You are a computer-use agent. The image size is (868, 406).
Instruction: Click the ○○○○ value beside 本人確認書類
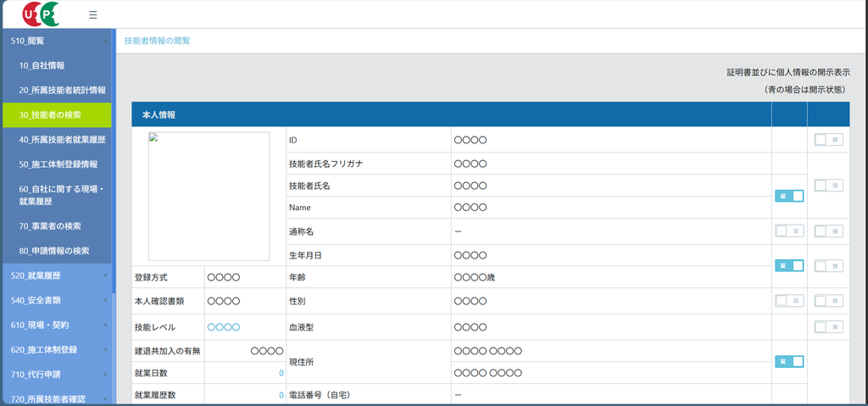pyautogui.click(x=224, y=301)
